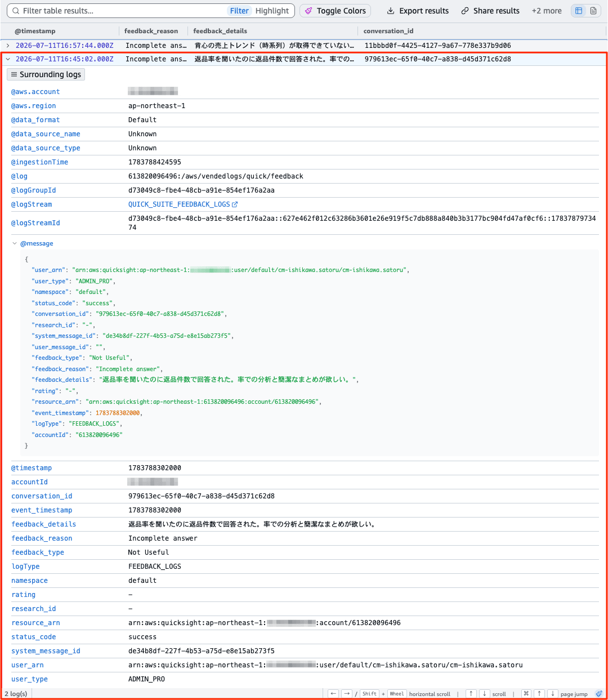This screenshot has height=700, width=608.
Task: Select the Highlight mode toggle
Action: pyautogui.click(x=272, y=11)
